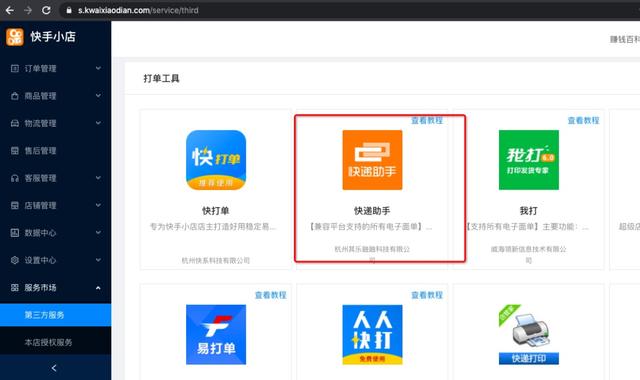Image resolution: width=640 pixels, height=380 pixels.
Task: Open the 我打 green app icon
Action: pos(529,160)
